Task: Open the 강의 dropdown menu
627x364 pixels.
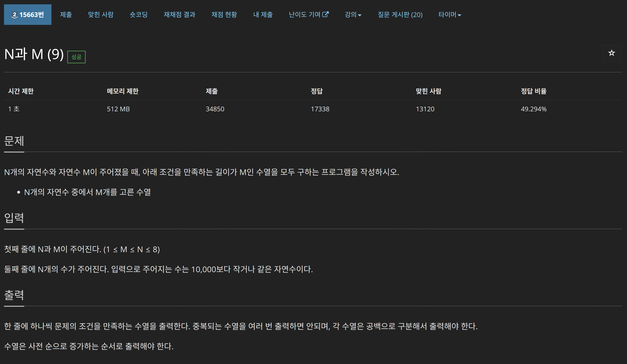Action: click(x=353, y=15)
